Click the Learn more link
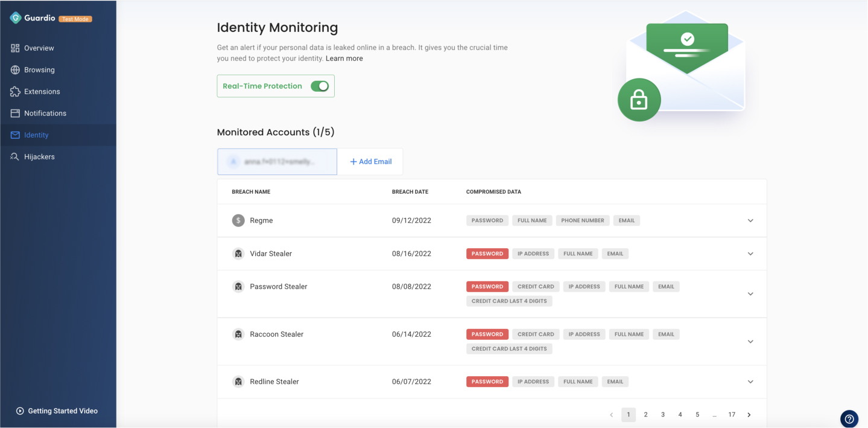Viewport: 868px width, 428px height. (x=344, y=59)
